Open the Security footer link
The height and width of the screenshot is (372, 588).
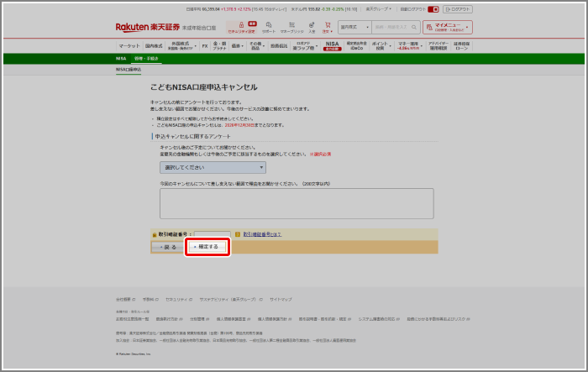[178, 299]
